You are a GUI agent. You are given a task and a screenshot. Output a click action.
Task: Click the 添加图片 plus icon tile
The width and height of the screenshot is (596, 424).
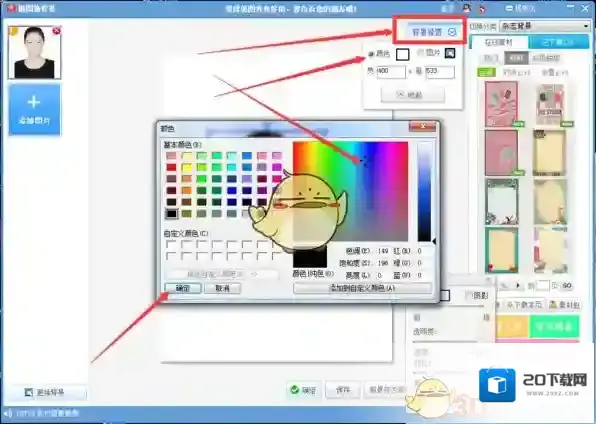click(34, 109)
